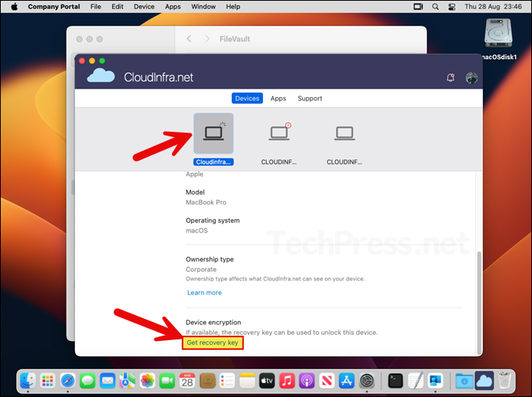Launch Safari from the Dock

[x=67, y=381]
